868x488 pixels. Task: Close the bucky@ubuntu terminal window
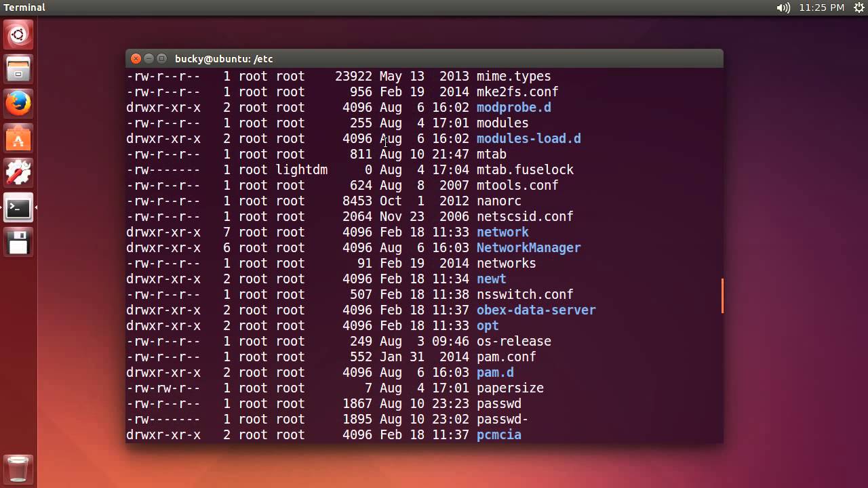click(136, 58)
